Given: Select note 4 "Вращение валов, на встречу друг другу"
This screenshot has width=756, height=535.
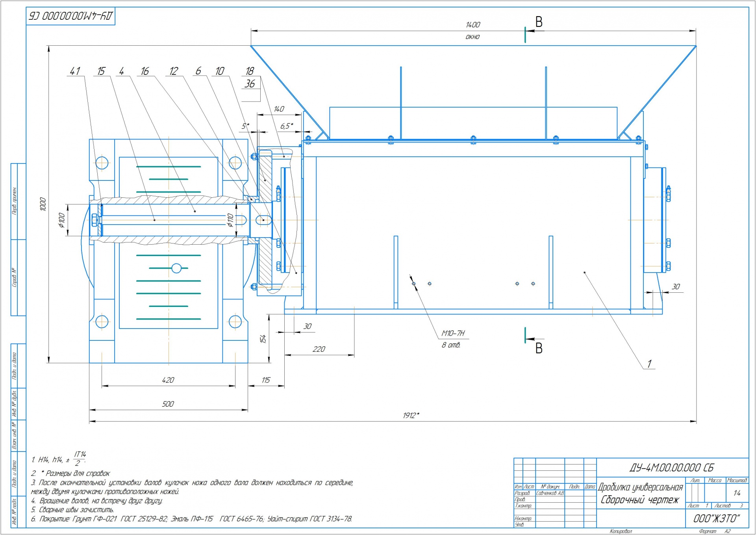Looking at the screenshot, I should [x=97, y=501].
